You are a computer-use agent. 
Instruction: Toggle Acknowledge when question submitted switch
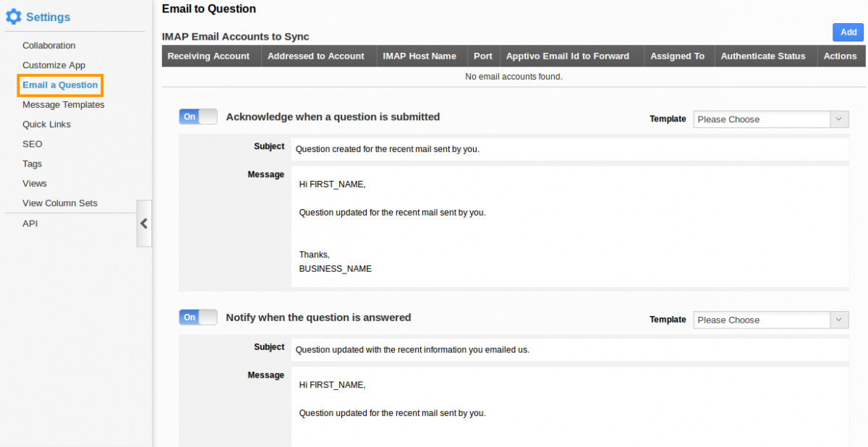198,116
